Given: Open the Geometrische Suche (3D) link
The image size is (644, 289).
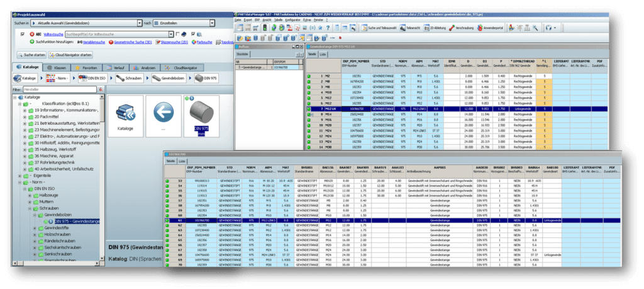Looking at the screenshot, I should click(x=133, y=42).
